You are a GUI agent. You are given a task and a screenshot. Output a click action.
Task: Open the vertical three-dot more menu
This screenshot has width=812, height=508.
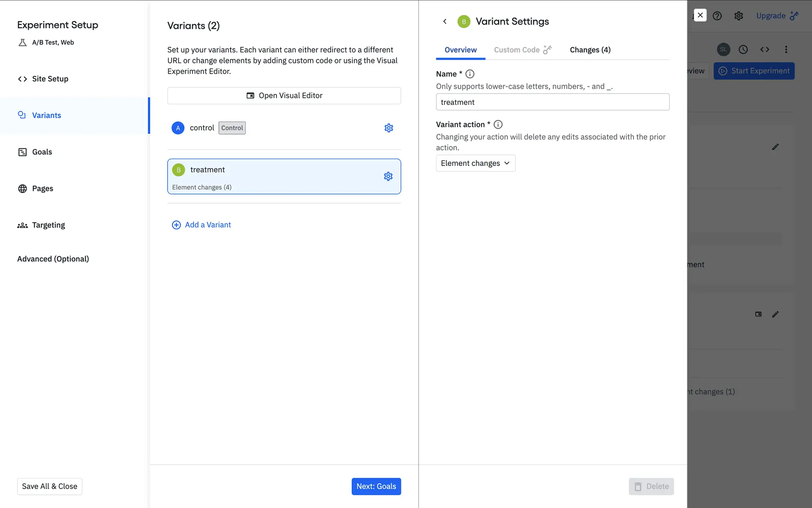click(x=786, y=50)
